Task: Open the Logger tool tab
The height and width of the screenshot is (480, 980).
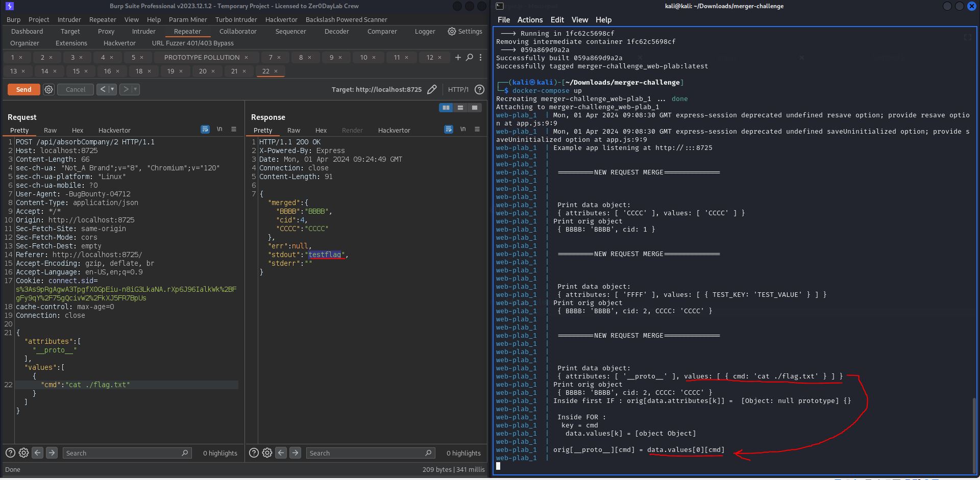Action: (x=425, y=31)
